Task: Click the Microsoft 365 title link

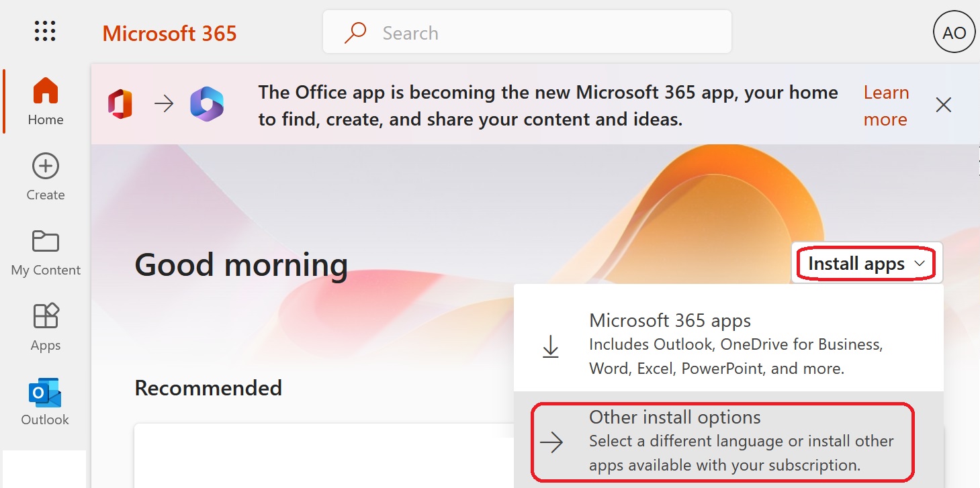Action: pos(169,33)
